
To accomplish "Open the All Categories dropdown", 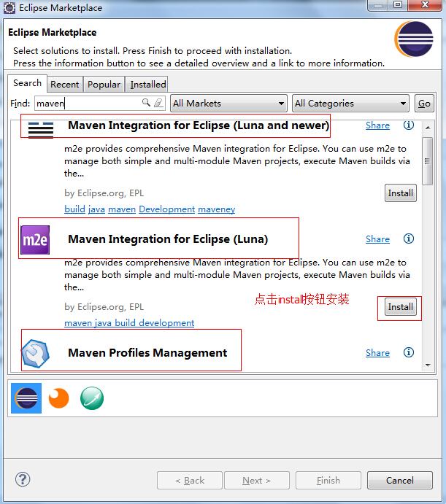I will pyautogui.click(x=350, y=103).
